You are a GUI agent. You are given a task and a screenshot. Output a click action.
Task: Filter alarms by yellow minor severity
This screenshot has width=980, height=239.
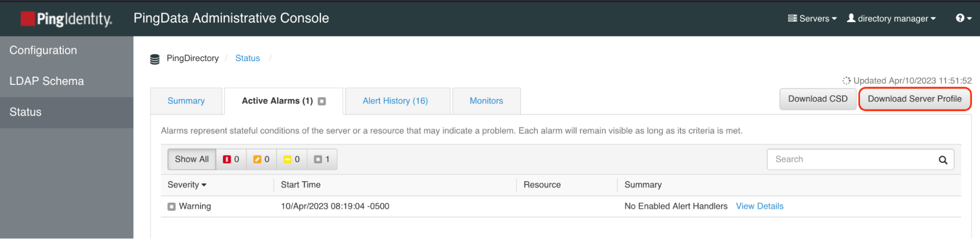292,159
